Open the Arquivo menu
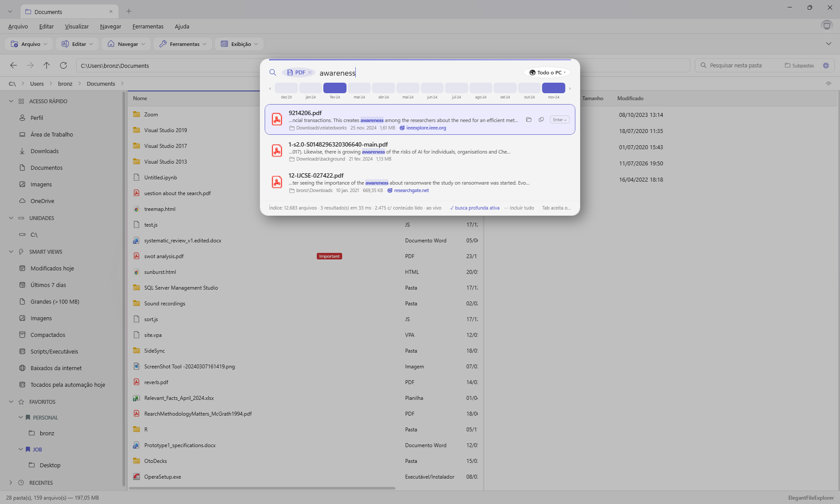 [18, 26]
